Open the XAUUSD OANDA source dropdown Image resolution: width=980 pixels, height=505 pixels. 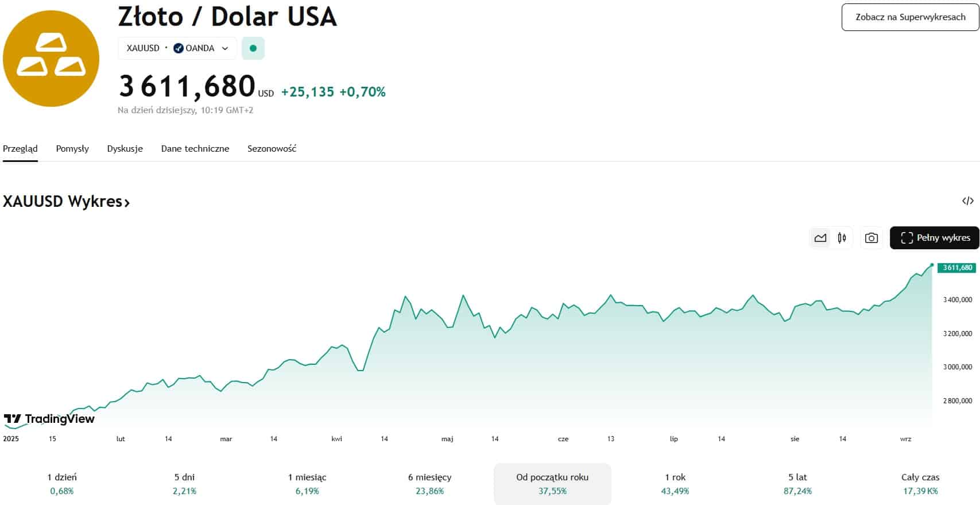tap(177, 48)
